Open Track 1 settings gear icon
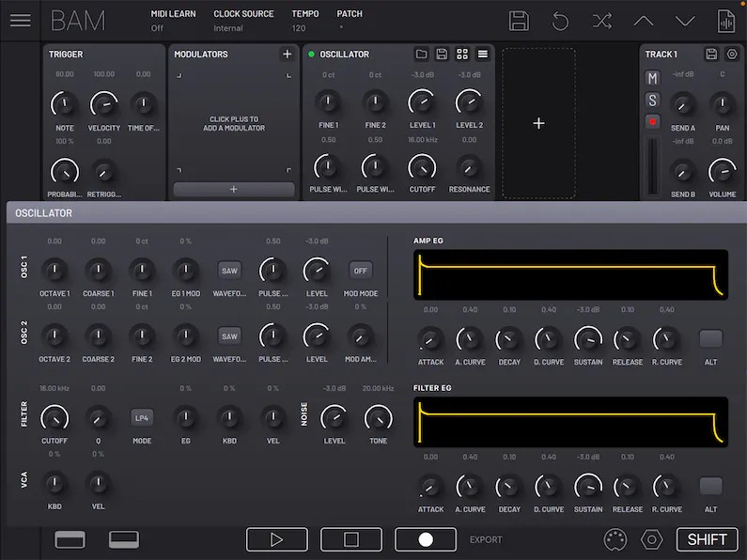The width and height of the screenshot is (747, 560). tap(731, 54)
